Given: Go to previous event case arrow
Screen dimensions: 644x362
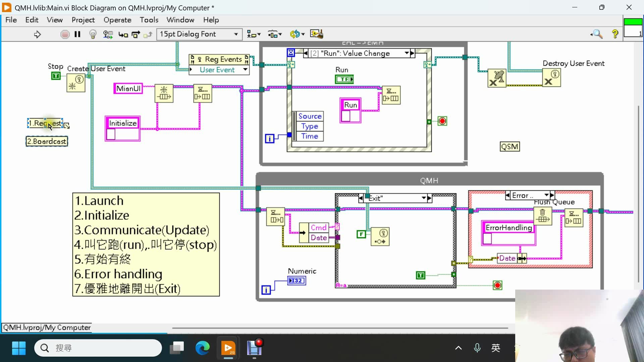Looking at the screenshot, I should 306,53.
